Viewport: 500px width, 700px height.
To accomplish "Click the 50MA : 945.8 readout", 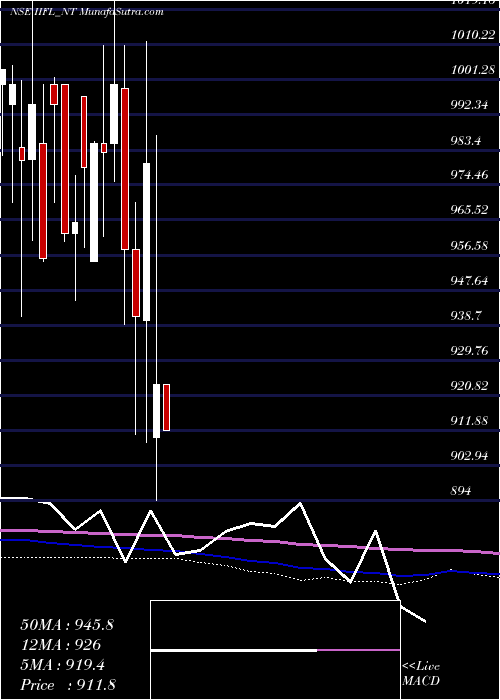I will click(67, 625).
